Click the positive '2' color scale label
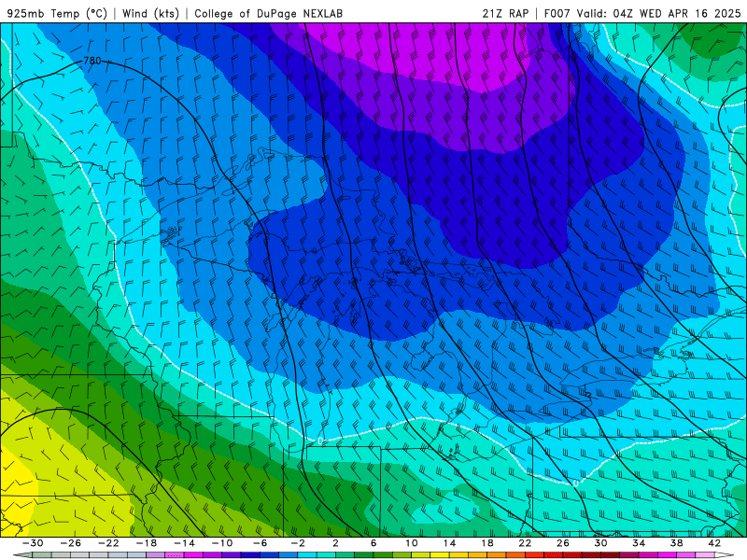 click(335, 543)
